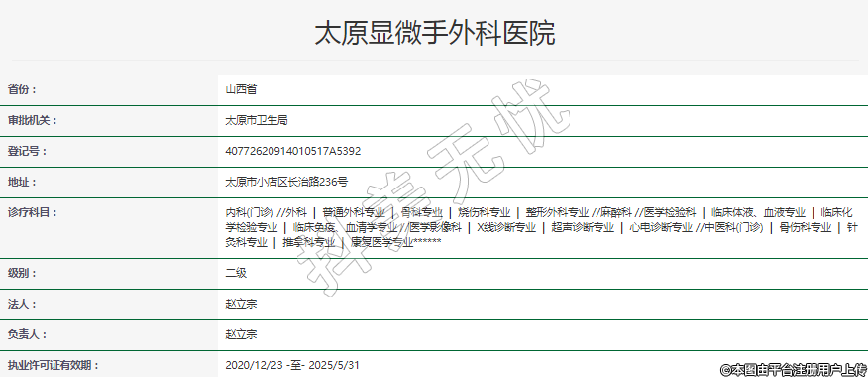This screenshot has width=868, height=377.
Task: Select the 负责人 label
Action: pyautogui.click(x=27, y=335)
